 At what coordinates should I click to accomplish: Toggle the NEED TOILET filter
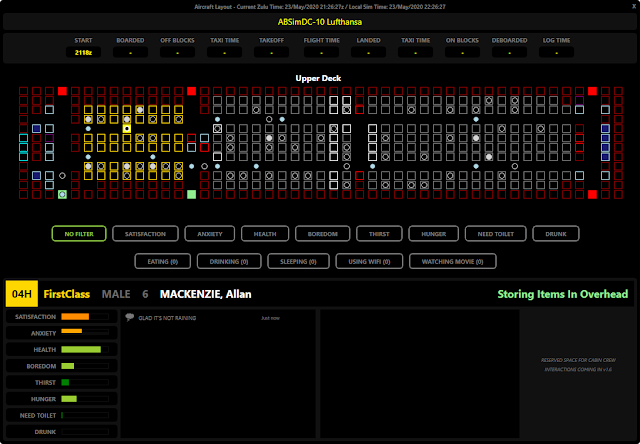tap(496, 234)
